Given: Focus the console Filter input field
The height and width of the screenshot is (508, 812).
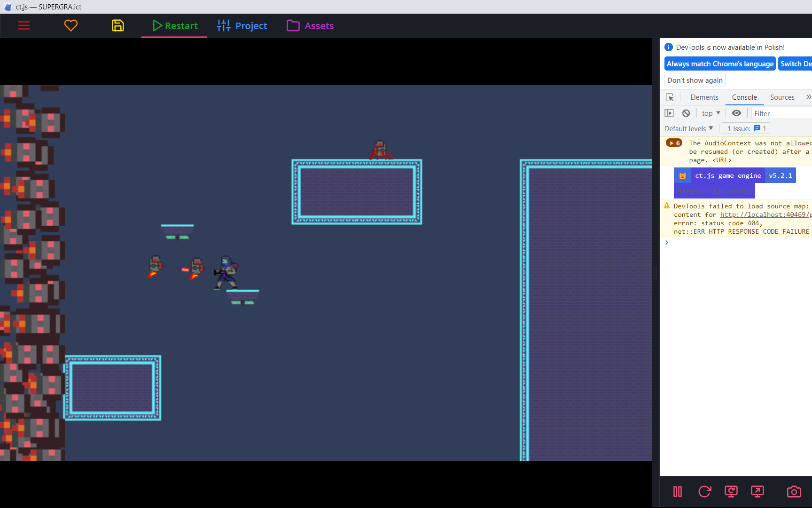Looking at the screenshot, I should 781,113.
